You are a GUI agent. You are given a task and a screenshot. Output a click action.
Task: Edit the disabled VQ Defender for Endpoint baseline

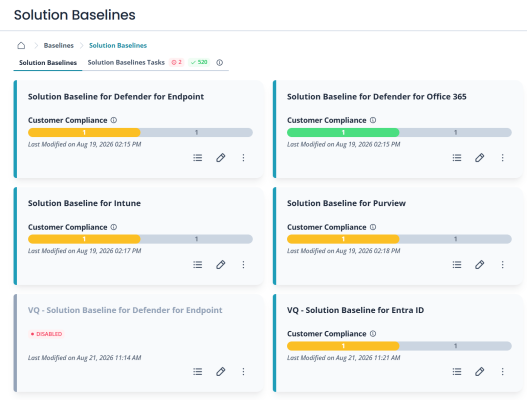click(220, 371)
